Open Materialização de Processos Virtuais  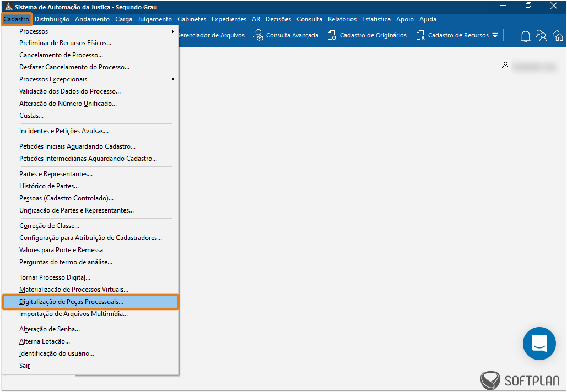click(x=90, y=290)
